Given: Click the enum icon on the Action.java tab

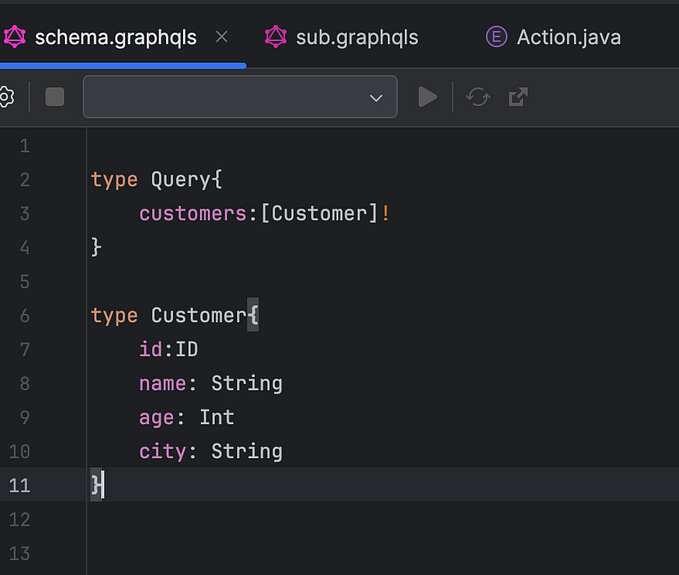Looking at the screenshot, I should tap(496, 37).
